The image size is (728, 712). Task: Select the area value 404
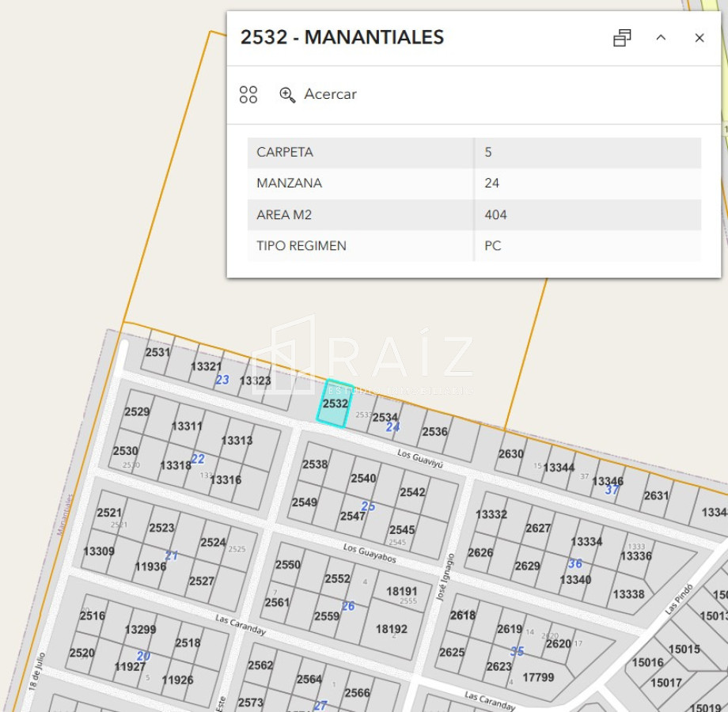588,215
